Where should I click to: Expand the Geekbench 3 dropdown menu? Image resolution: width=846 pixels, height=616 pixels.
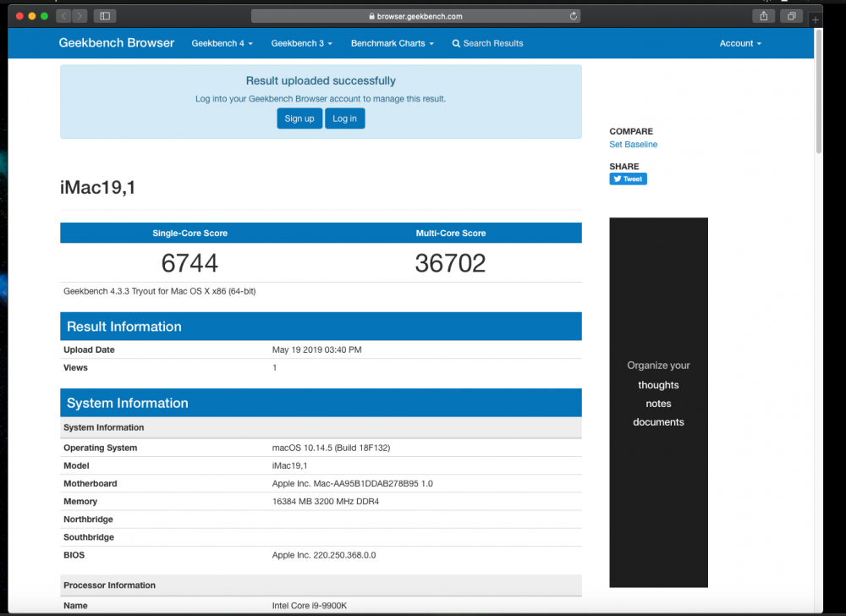coord(302,43)
